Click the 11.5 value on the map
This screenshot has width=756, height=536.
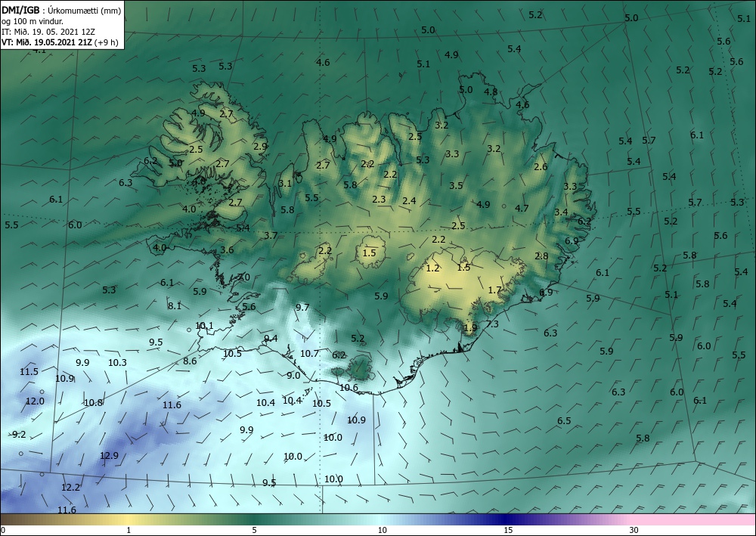29,371
